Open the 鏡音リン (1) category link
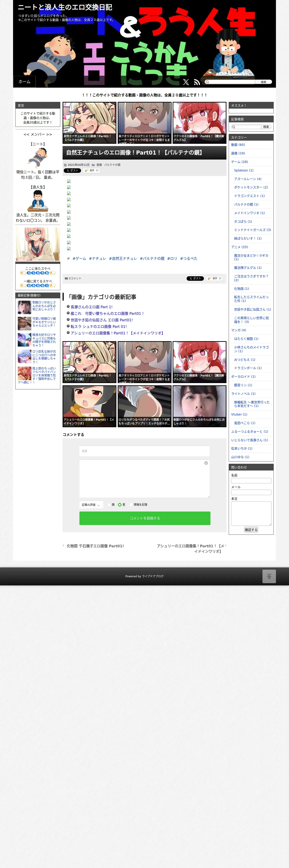Image resolution: width=289 pixels, height=868 pixels. pos(243,385)
